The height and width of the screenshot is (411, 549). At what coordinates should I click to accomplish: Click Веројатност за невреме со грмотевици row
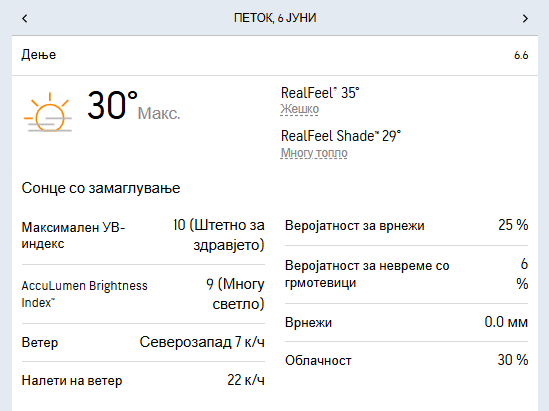406,274
